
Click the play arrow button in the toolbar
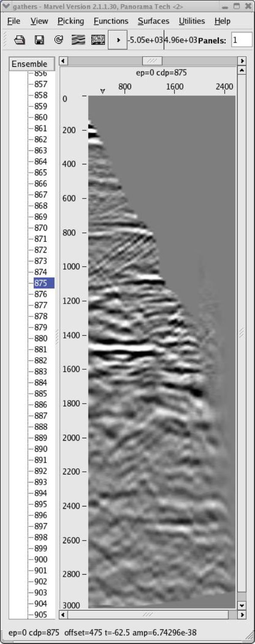point(118,40)
